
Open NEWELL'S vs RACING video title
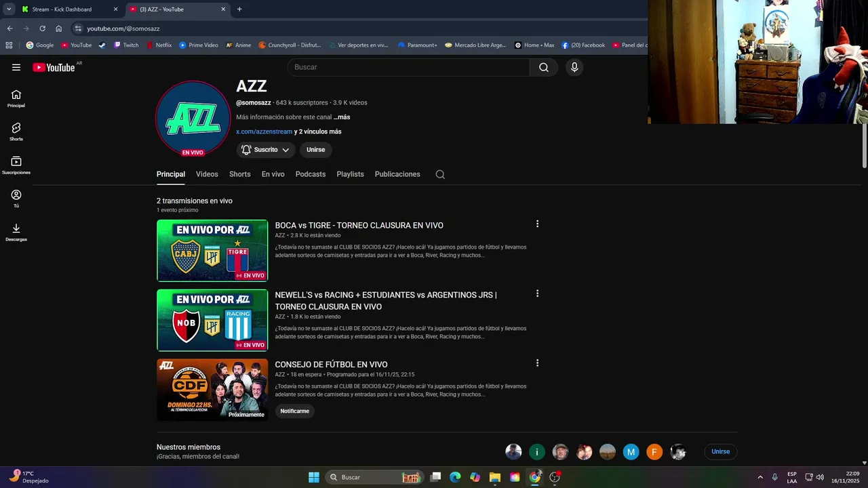(x=386, y=301)
